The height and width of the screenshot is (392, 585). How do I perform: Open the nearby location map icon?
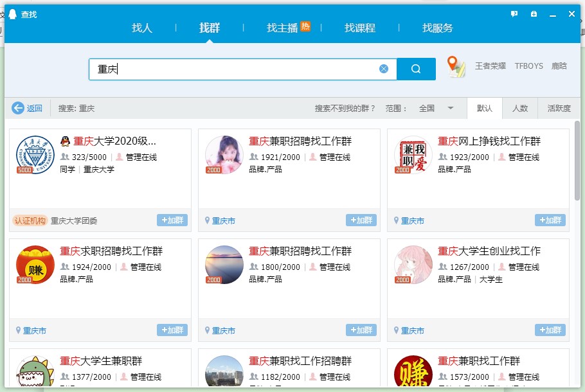[456, 67]
